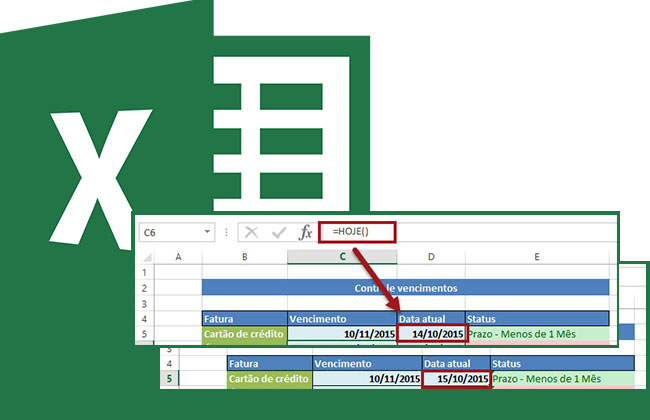Click the 10/11/2015 cell next to 14/10/2015

tap(342, 334)
